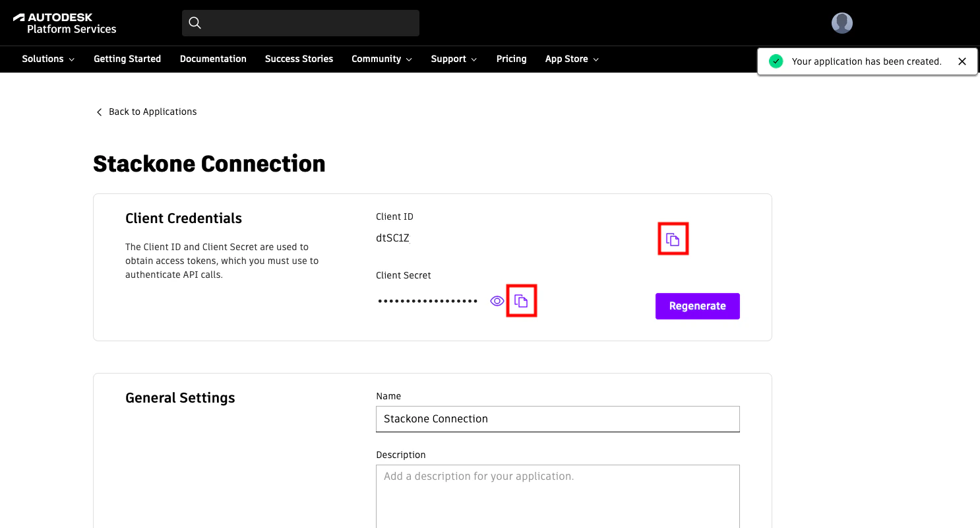
Task: Reveal the Client Secret with the eye icon
Action: [497, 300]
